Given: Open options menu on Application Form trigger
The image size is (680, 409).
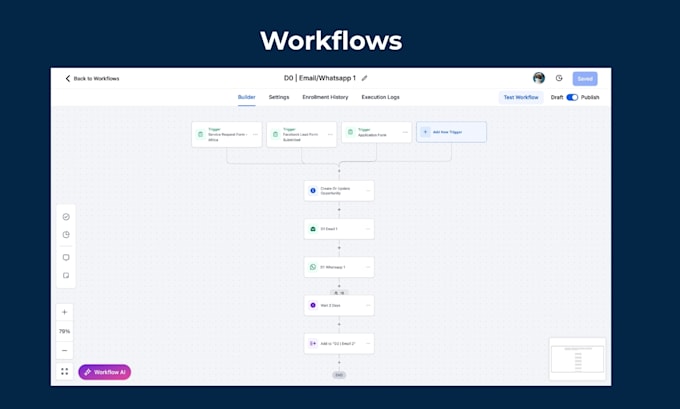Looking at the screenshot, I should [x=405, y=132].
